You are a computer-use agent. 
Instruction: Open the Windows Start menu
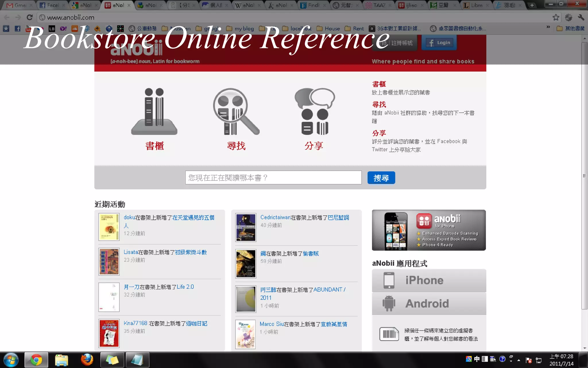point(11,360)
